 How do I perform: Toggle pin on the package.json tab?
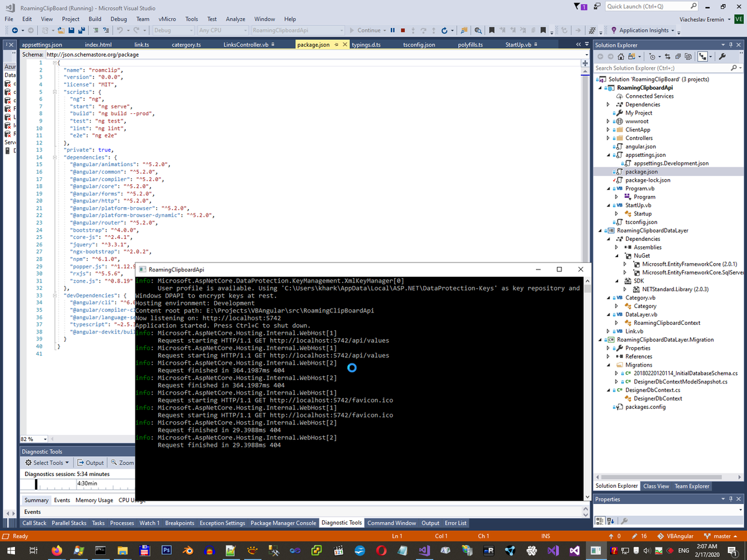tap(337, 45)
